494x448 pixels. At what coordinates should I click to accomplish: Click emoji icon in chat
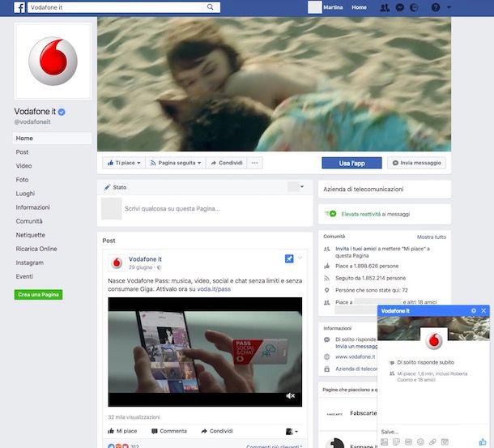(x=420, y=442)
